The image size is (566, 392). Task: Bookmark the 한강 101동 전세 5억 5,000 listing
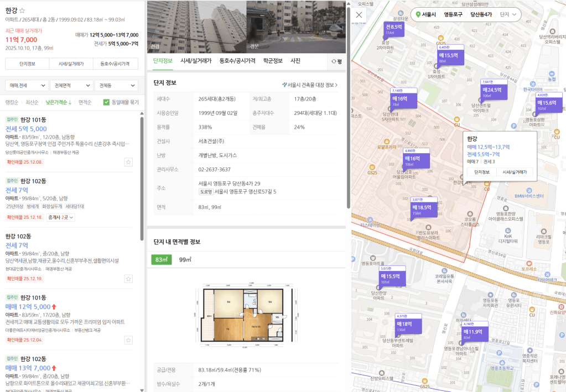pos(128,162)
